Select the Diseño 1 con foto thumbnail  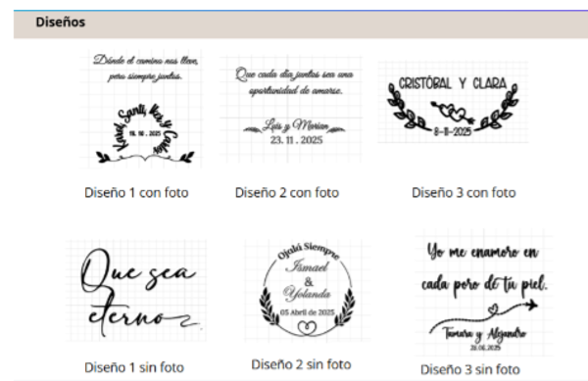(141, 109)
